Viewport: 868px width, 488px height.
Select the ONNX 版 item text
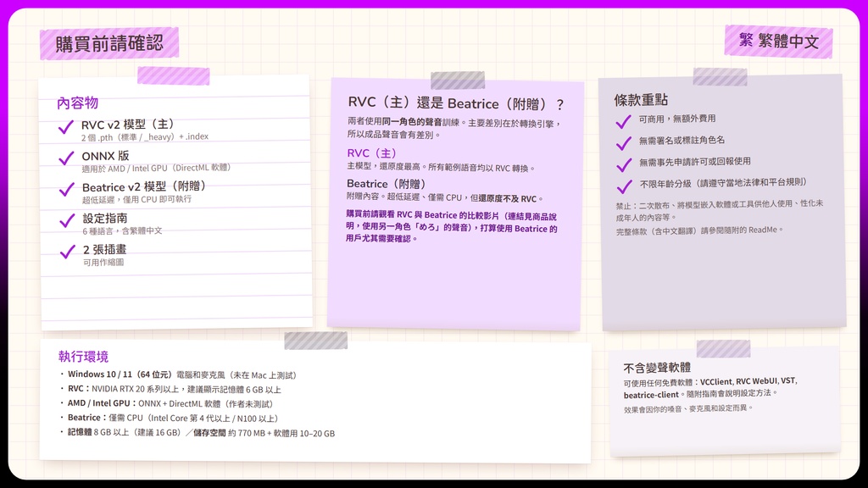(105, 156)
